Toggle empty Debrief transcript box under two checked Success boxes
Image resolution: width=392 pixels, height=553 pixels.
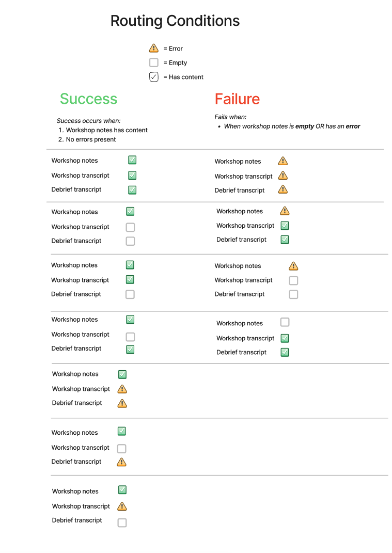coord(130,294)
